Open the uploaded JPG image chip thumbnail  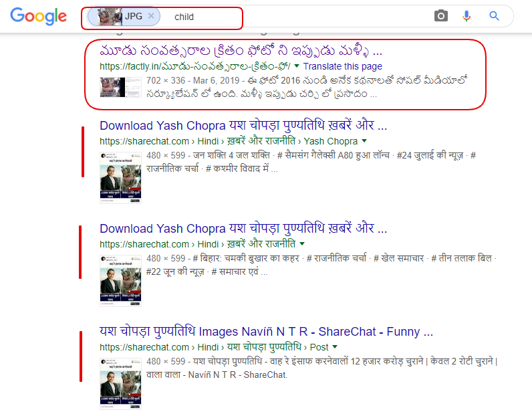click(110, 17)
